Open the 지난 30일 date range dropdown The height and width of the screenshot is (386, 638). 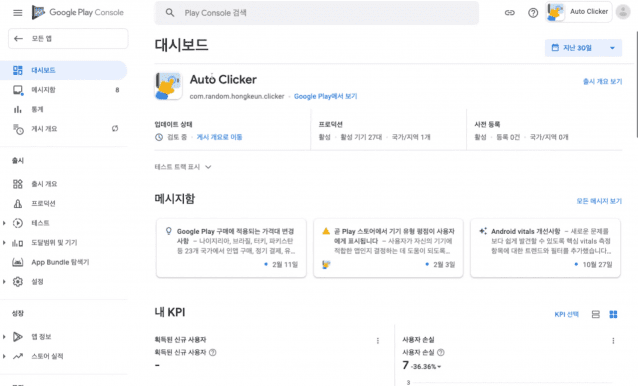pos(583,48)
